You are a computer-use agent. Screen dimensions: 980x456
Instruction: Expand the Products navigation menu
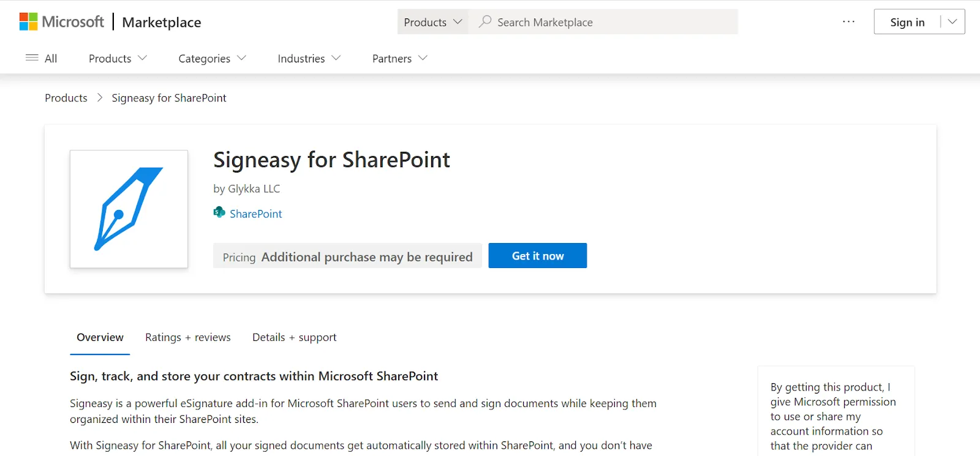point(118,58)
